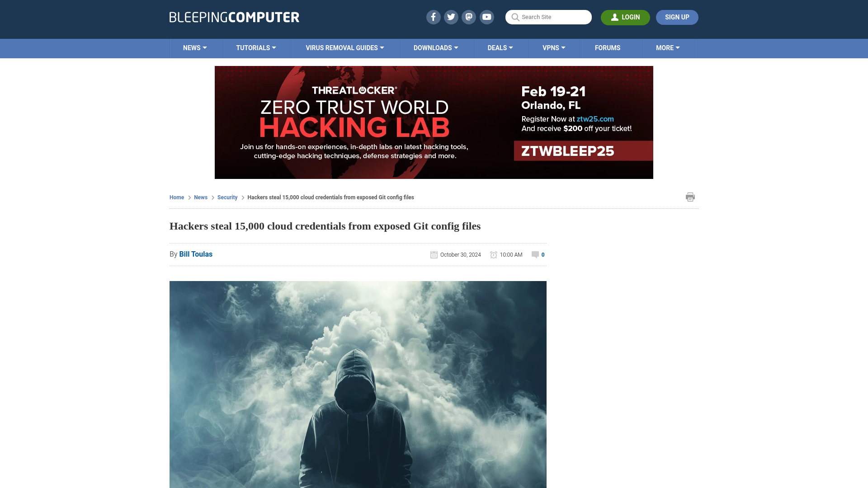Viewport: 868px width, 488px height.
Task: Open the DOWNLOADS menu
Action: coord(436,47)
